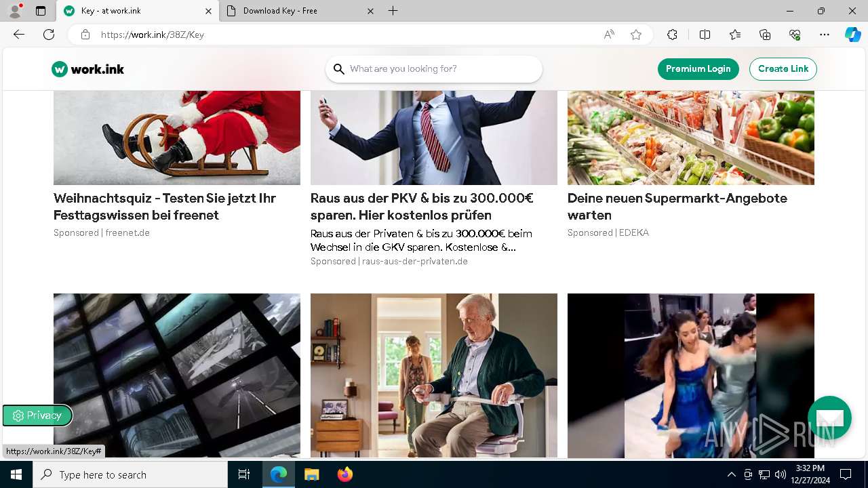The height and width of the screenshot is (488, 868).
Task: Open browser Collections
Action: tap(765, 35)
